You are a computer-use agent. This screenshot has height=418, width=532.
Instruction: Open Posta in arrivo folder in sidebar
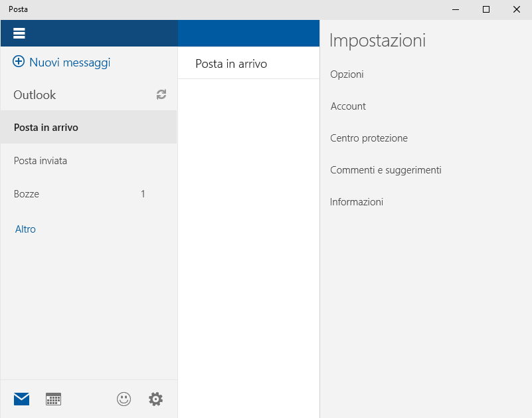point(46,128)
